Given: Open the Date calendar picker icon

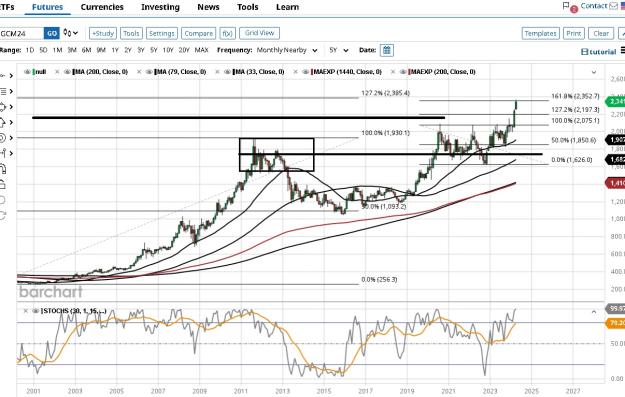Looking at the screenshot, I should pyautogui.click(x=387, y=50).
